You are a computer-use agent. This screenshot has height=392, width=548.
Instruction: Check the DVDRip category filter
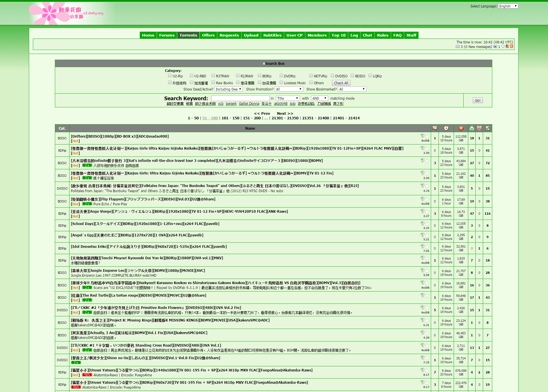tap(281, 76)
